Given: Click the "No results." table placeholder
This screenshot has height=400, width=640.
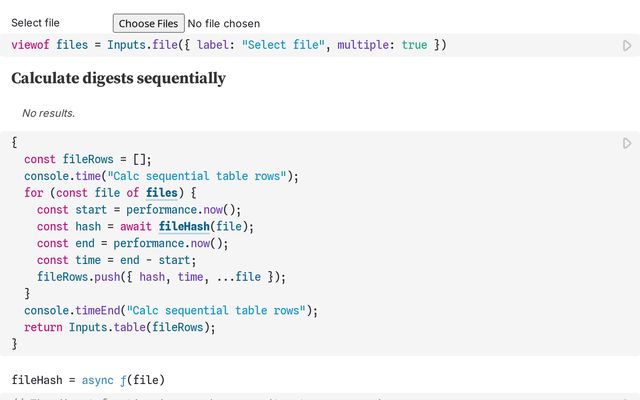Looking at the screenshot, I should (48, 113).
